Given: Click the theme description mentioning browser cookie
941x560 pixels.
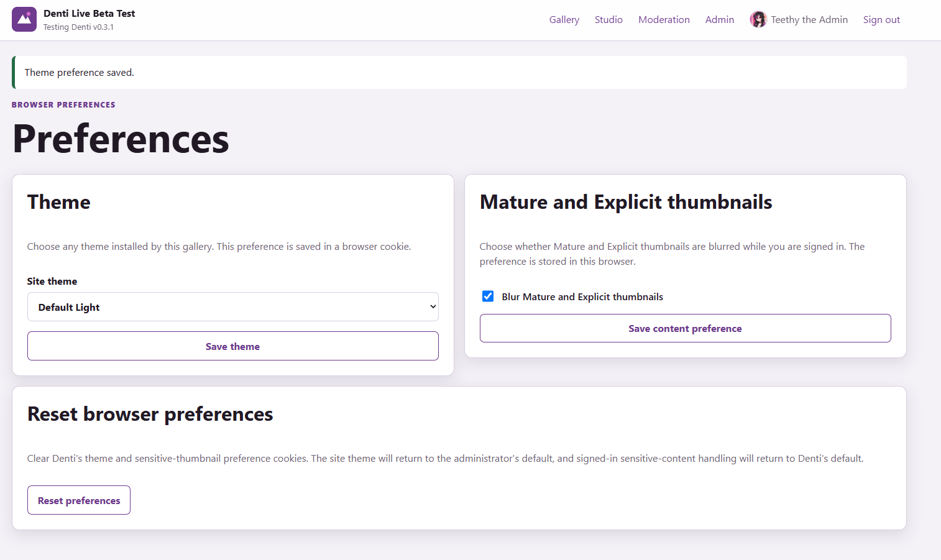Looking at the screenshot, I should tap(219, 247).
